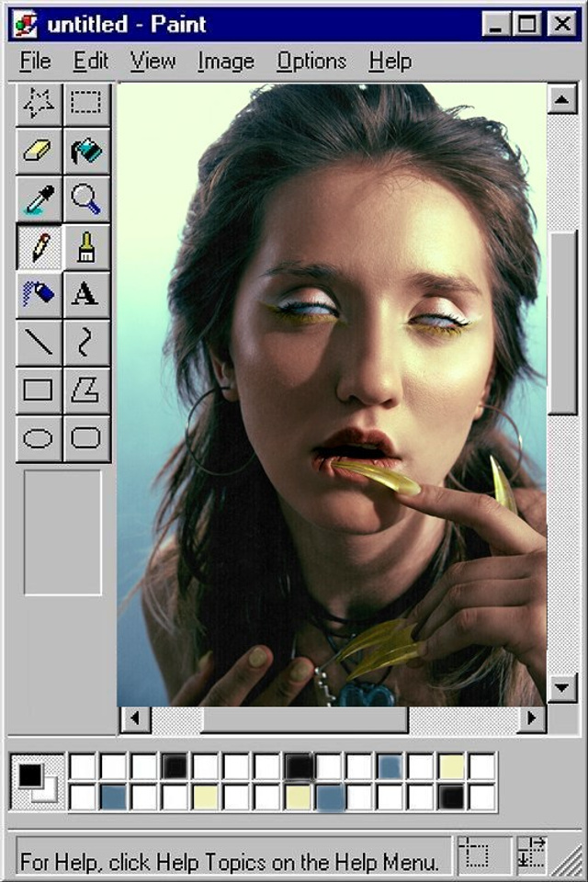Pick the blue swatch in top palette row

click(390, 766)
